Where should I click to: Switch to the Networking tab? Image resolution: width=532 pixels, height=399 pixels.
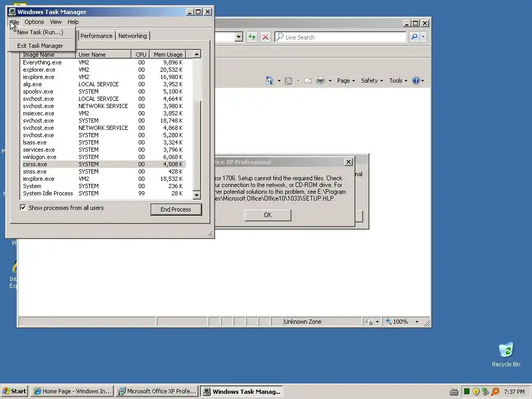coord(132,36)
